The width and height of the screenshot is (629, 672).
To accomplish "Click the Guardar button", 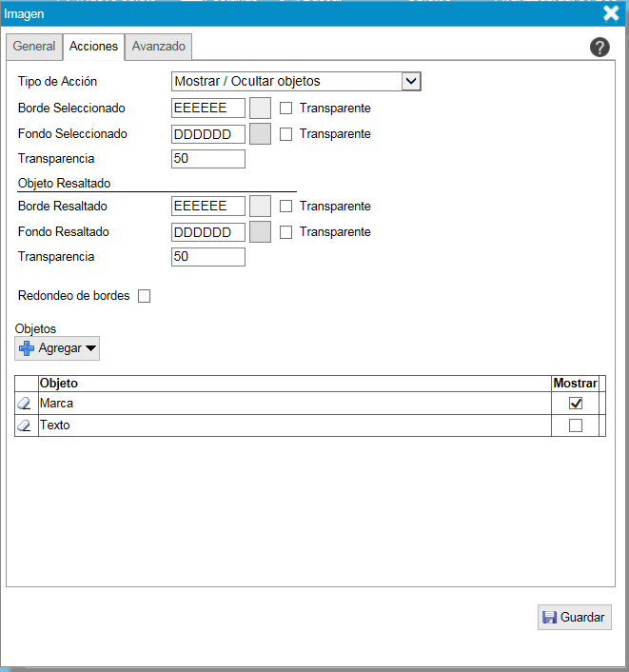I will click(x=574, y=617).
